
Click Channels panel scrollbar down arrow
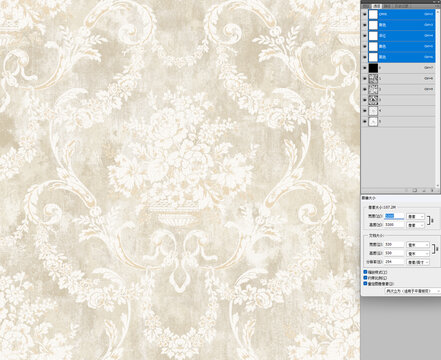coord(438,185)
